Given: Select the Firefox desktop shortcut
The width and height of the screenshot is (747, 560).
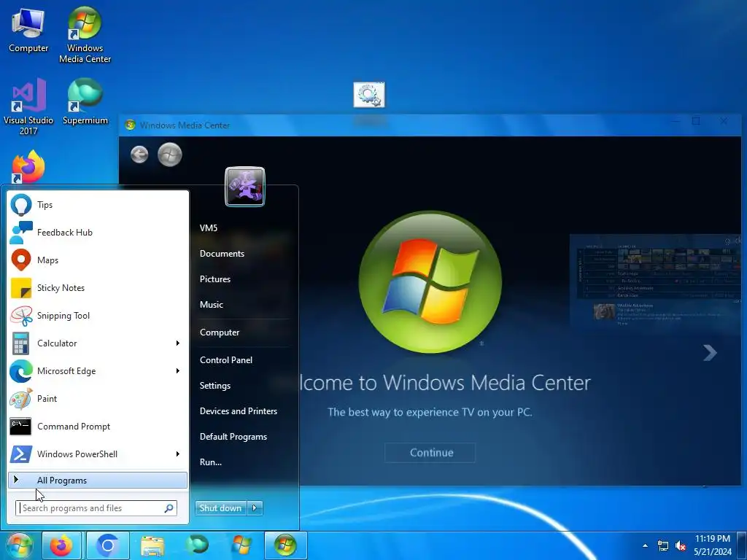Looking at the screenshot, I should (x=28, y=167).
